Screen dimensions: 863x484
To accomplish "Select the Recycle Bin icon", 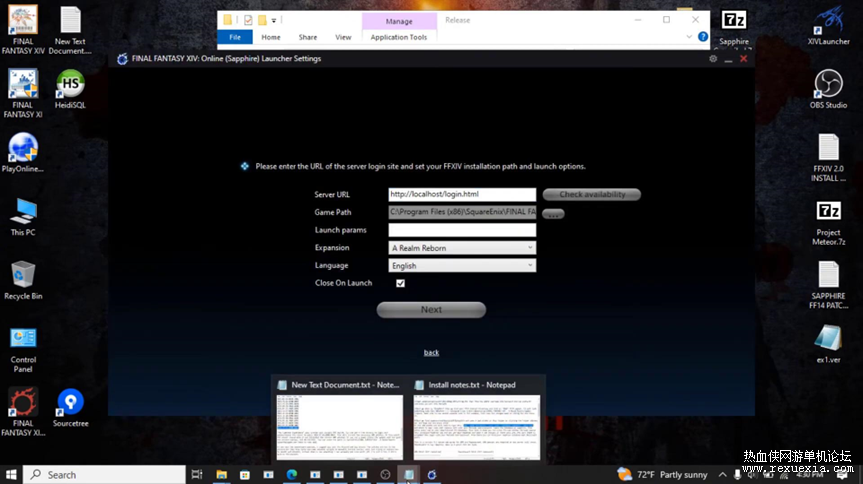I will pos(23,280).
